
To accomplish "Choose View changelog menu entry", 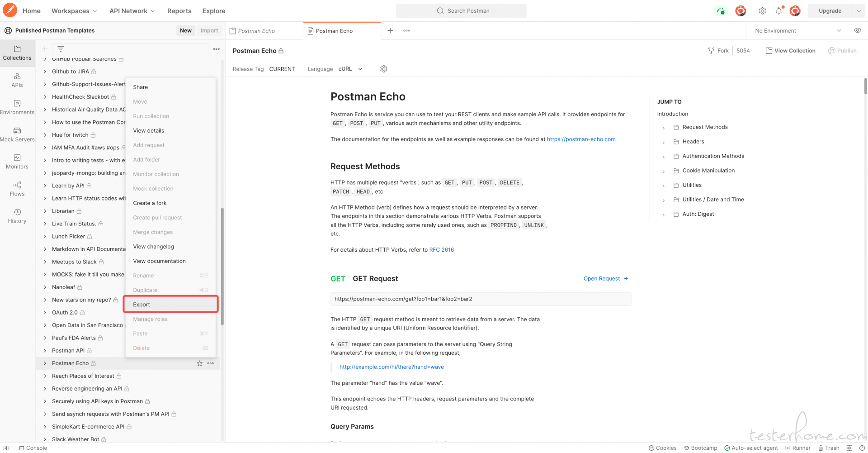I will [x=171, y=247].
